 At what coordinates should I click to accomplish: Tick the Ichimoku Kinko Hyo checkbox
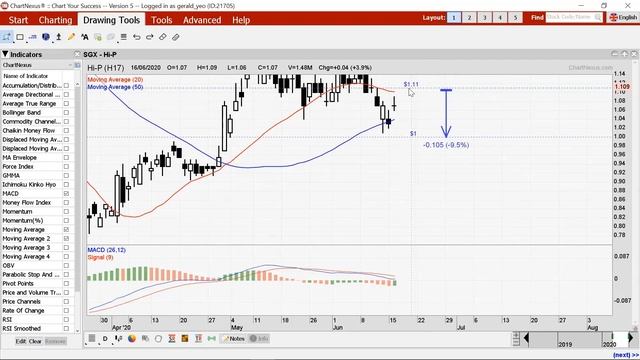tap(66, 184)
